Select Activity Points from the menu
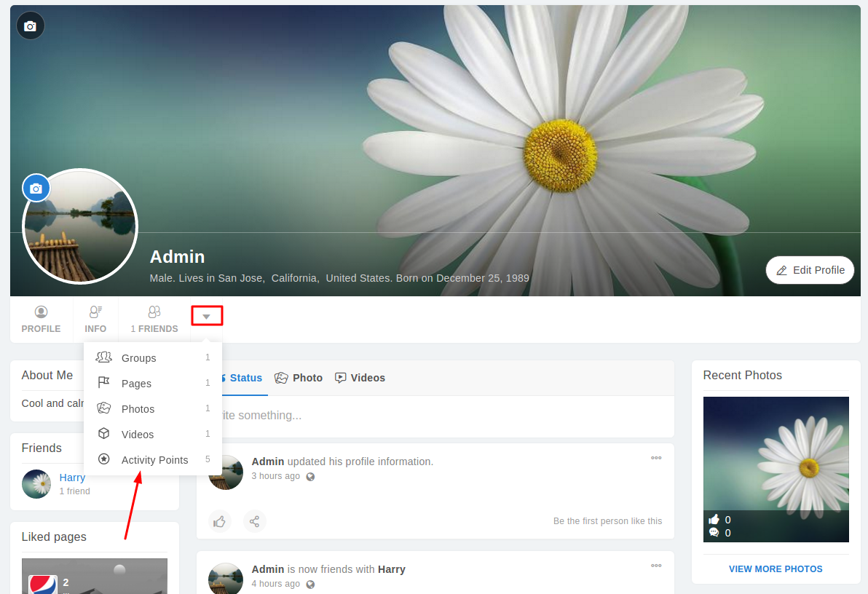This screenshot has width=868, height=594. pos(154,460)
